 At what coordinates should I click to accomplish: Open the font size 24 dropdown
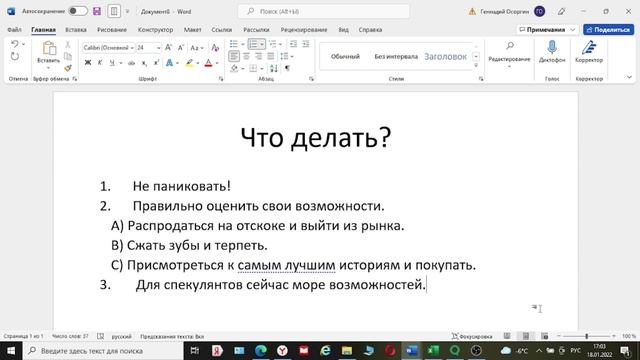[x=158, y=48]
